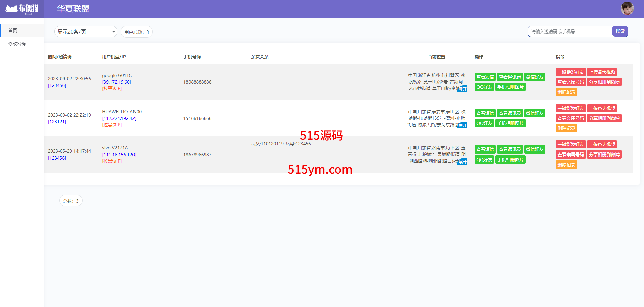This screenshot has width=644, height=307.
Task: Expand location text for vivo V2171A row
Action: point(462,162)
